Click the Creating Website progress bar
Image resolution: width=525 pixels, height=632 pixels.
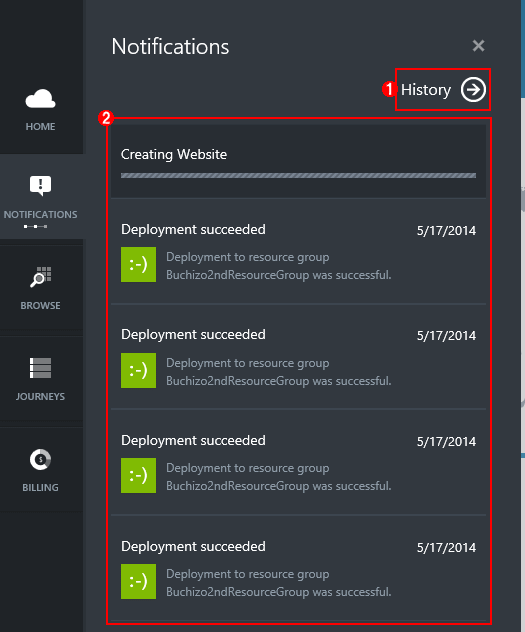[x=298, y=175]
